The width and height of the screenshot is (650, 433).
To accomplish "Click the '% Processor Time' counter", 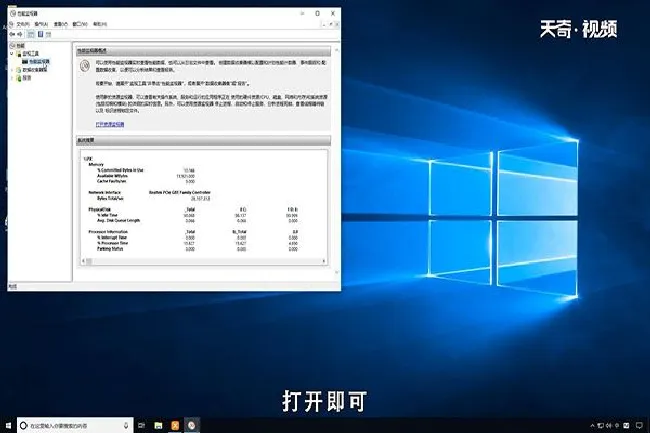I will tap(113, 243).
